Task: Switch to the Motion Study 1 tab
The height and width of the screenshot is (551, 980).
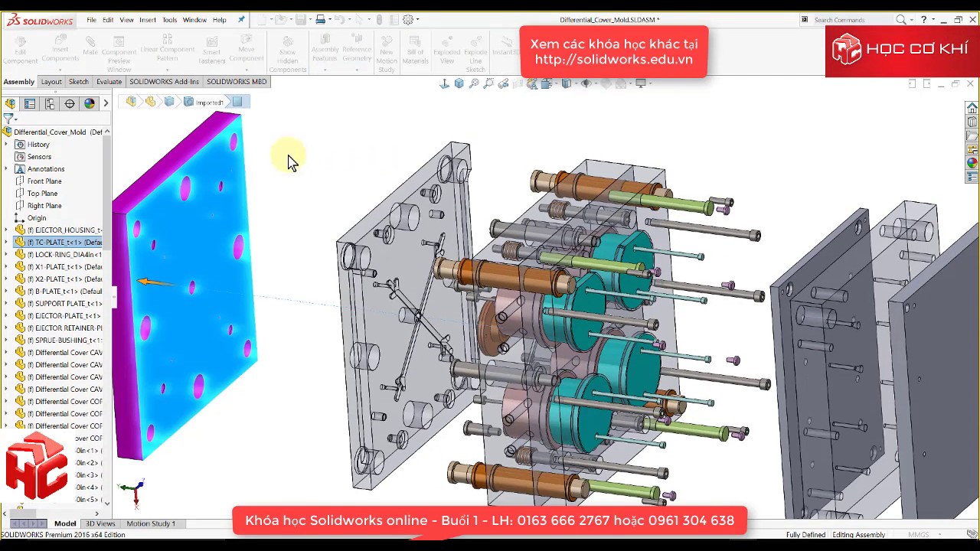Action: [x=151, y=523]
